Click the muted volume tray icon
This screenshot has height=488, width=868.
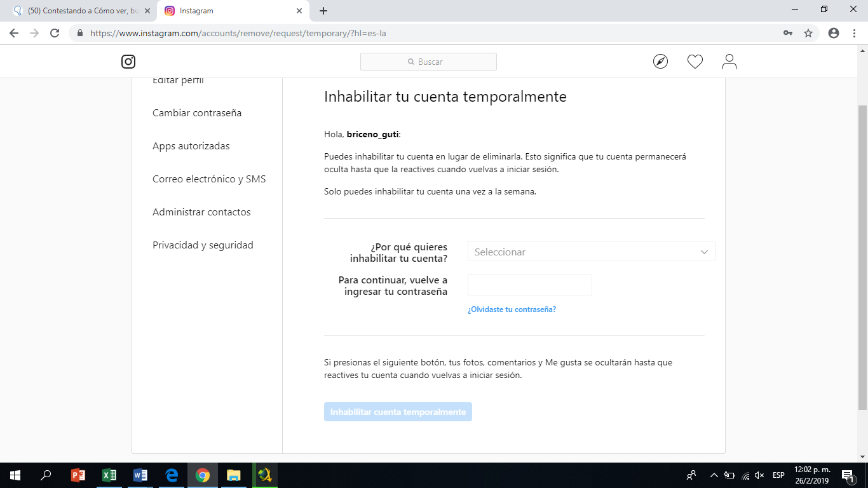[x=759, y=475]
